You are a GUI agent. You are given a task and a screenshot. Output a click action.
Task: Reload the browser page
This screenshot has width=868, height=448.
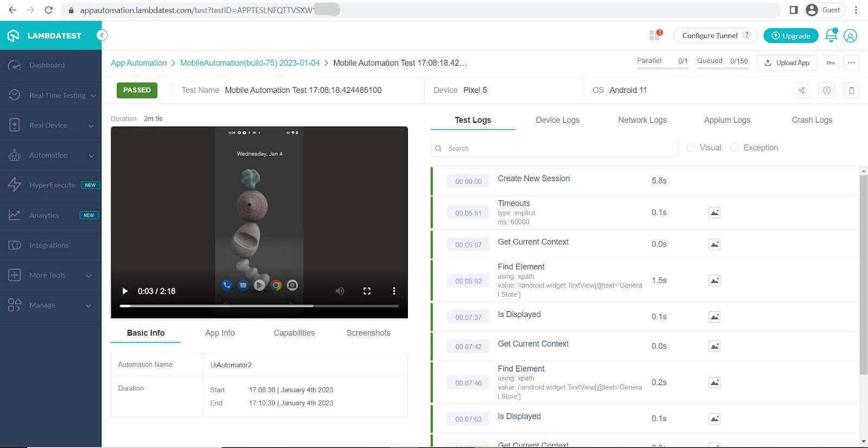pyautogui.click(x=49, y=10)
